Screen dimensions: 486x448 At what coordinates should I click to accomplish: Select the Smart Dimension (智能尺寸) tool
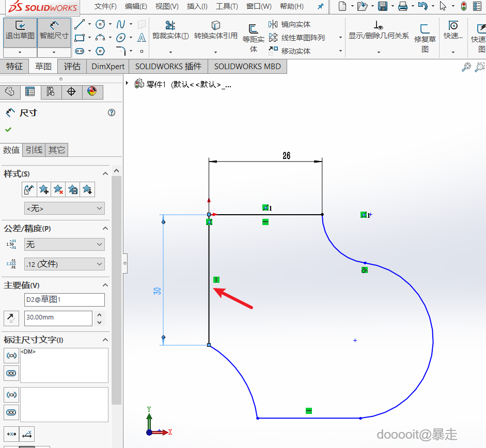pyautogui.click(x=54, y=33)
